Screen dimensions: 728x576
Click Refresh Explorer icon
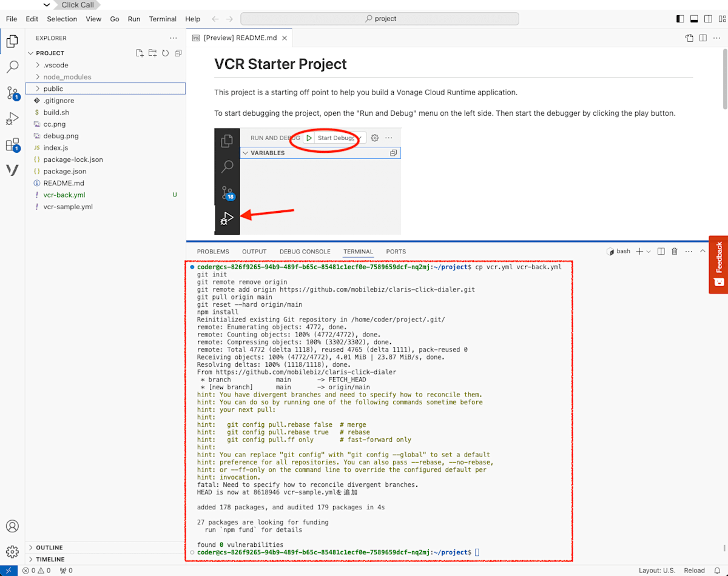click(x=165, y=53)
